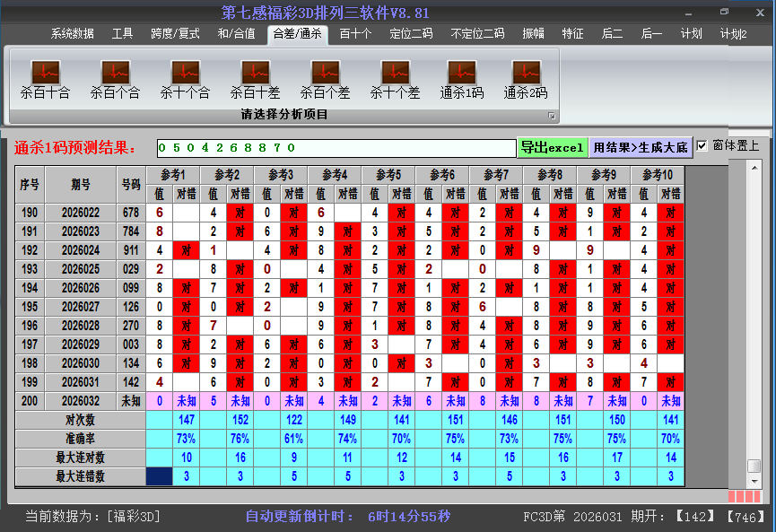Click 用结果>生成大底 button
The height and width of the screenshot is (532, 776).
point(641,148)
